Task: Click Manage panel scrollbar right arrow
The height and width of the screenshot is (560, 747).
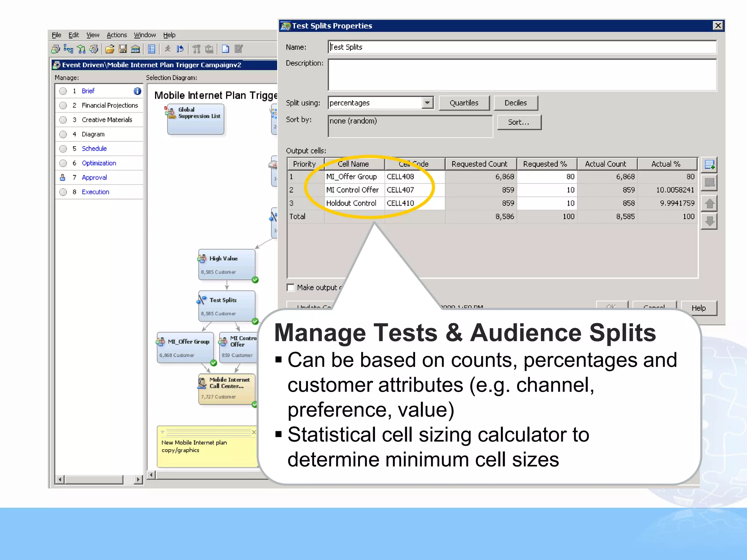Action: point(138,479)
